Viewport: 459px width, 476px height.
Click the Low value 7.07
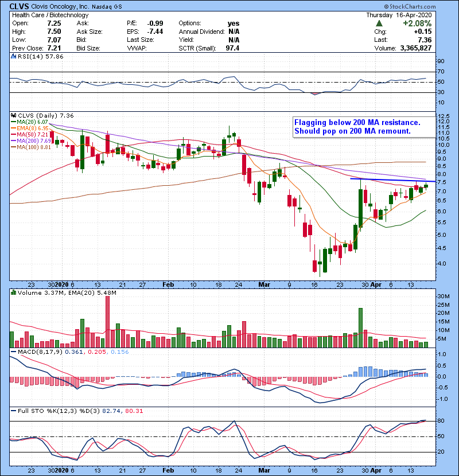(x=54, y=40)
